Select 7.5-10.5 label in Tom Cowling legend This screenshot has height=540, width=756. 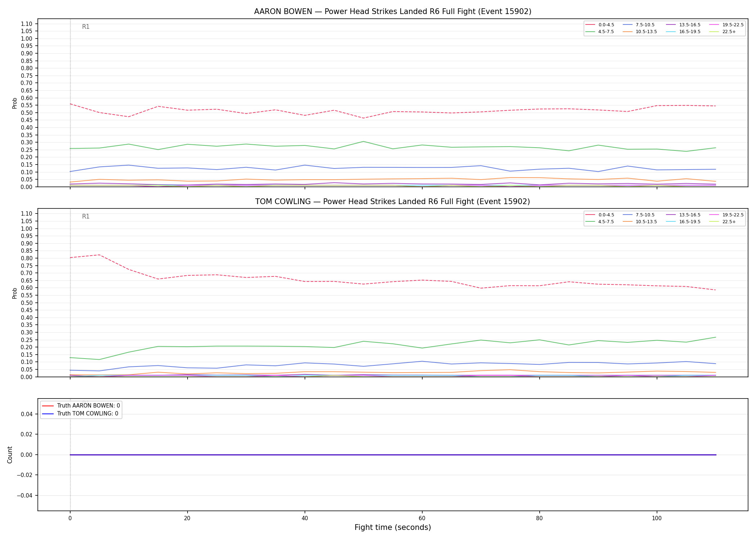click(x=645, y=215)
